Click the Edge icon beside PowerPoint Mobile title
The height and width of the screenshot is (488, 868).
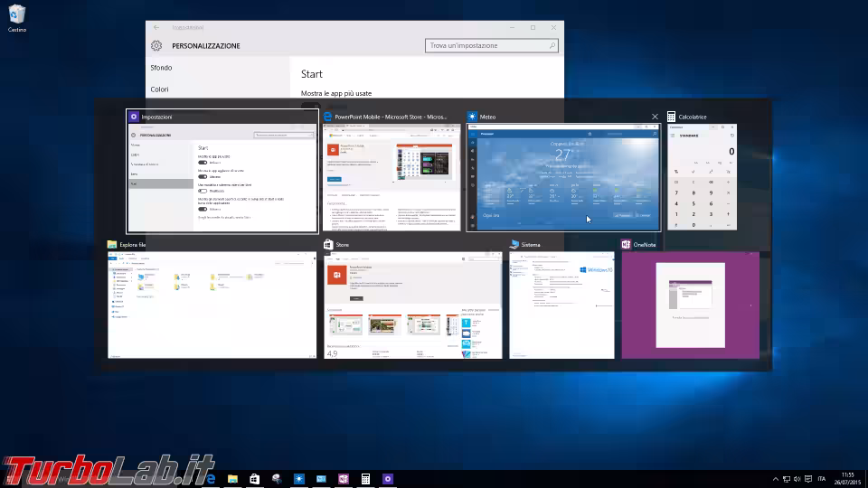coord(327,117)
